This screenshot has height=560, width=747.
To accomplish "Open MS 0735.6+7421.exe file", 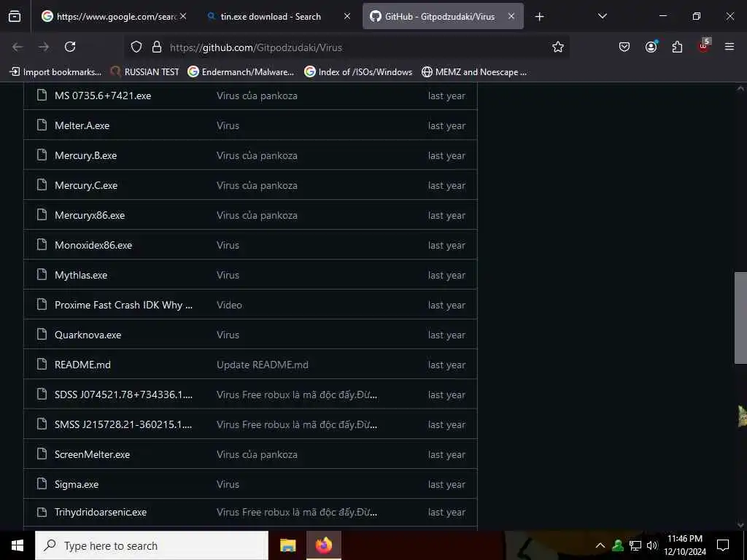I will coord(103,96).
